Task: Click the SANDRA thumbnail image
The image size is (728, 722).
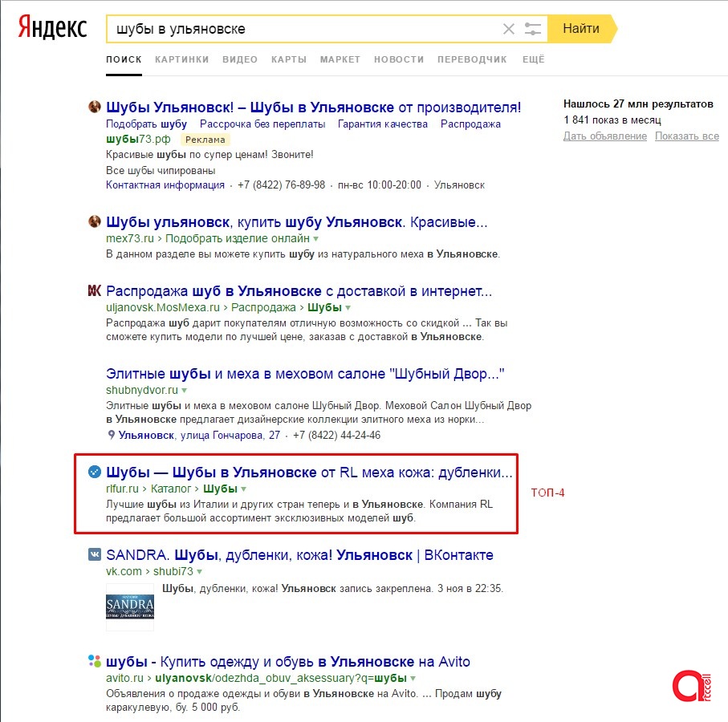Action: [129, 606]
